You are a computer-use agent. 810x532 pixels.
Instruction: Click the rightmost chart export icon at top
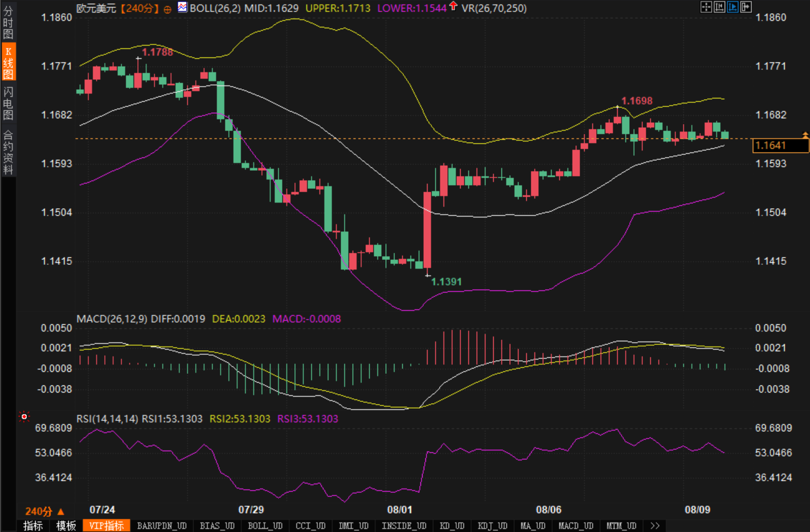click(x=746, y=7)
